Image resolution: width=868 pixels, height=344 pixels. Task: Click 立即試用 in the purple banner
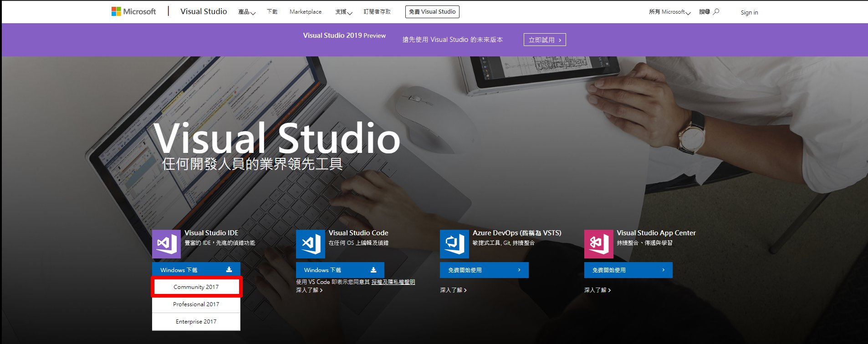tap(545, 40)
